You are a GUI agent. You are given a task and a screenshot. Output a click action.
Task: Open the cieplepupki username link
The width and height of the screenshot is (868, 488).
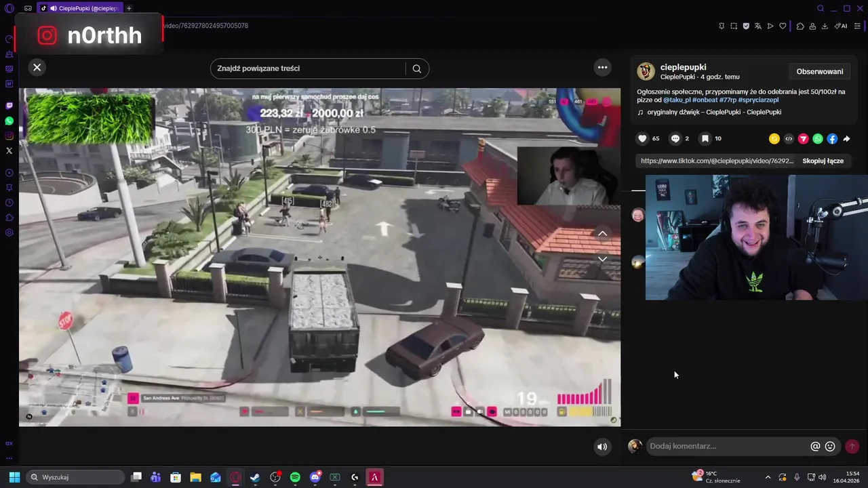coord(683,67)
